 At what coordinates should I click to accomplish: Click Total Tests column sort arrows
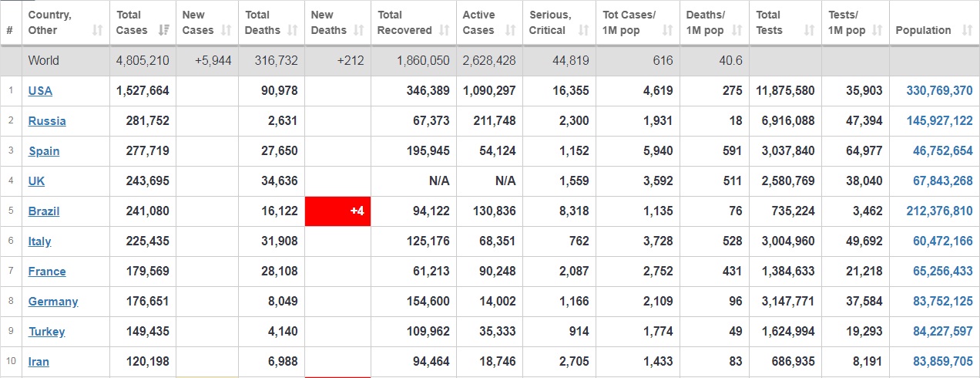coord(809,31)
